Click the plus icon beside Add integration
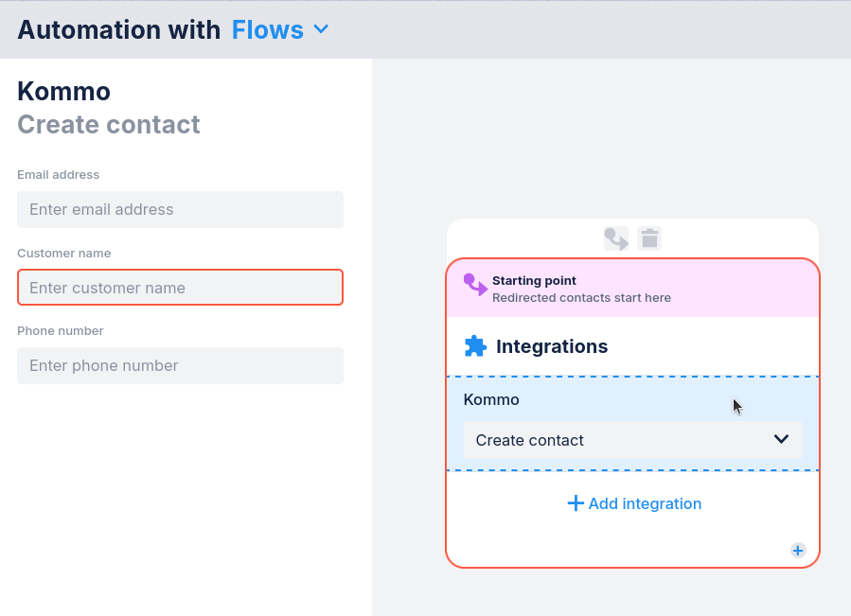The image size is (851, 616). tap(576, 503)
